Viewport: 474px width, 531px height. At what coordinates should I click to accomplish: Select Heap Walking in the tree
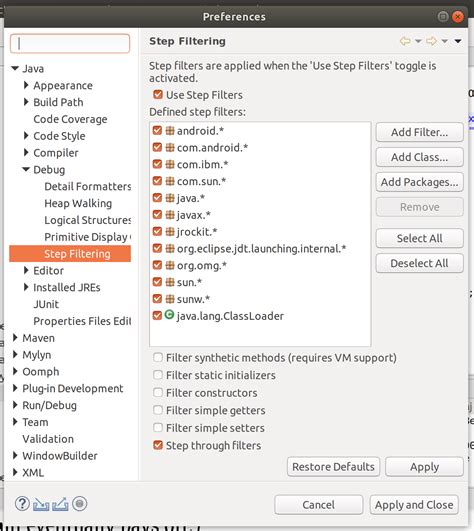click(x=78, y=203)
